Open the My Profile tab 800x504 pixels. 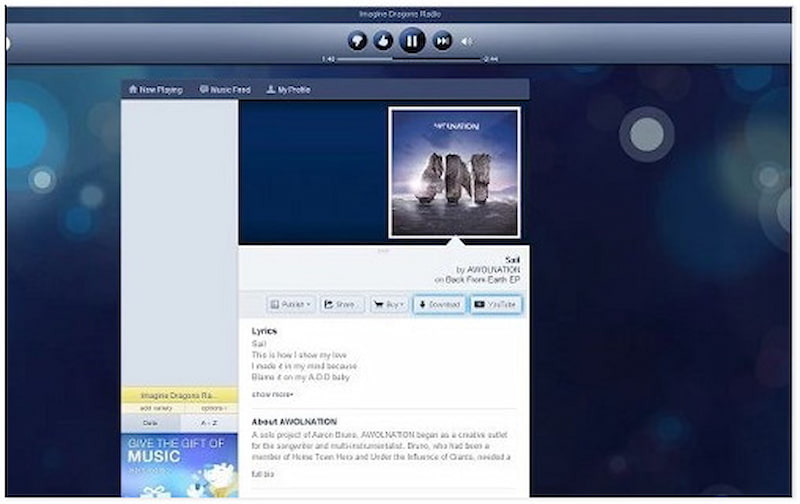[x=288, y=90]
